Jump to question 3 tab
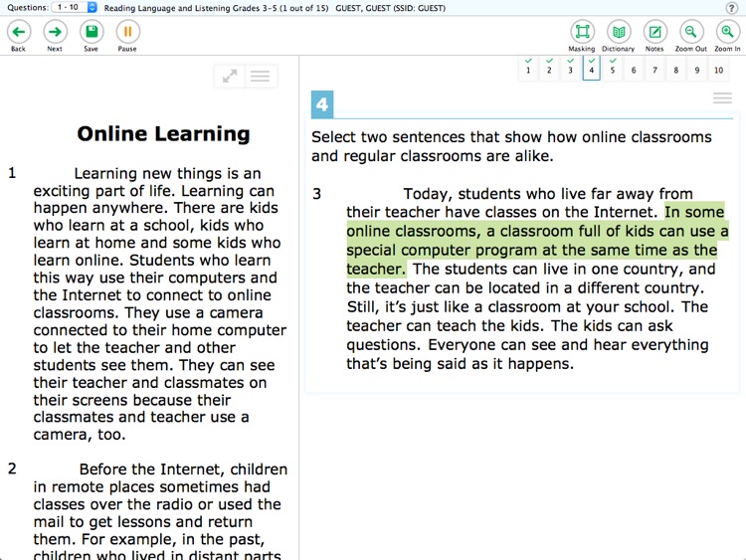Viewport: 746px width, 560px height. click(570, 68)
